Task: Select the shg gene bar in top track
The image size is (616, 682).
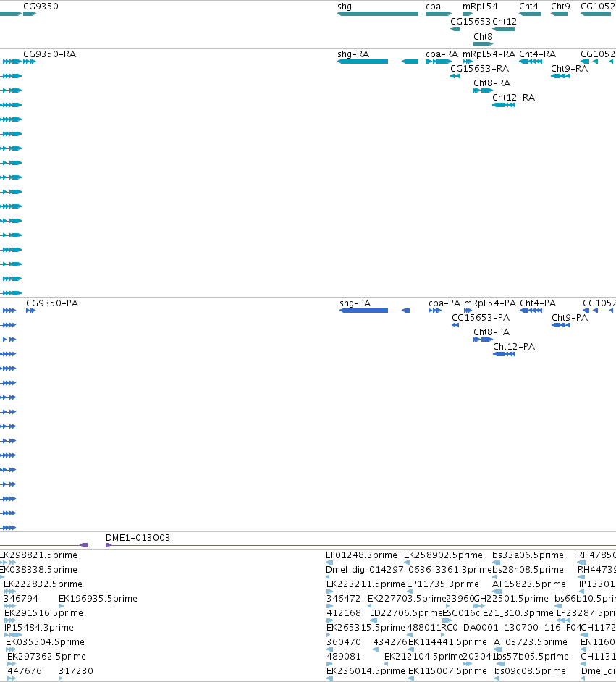Action: (x=378, y=14)
